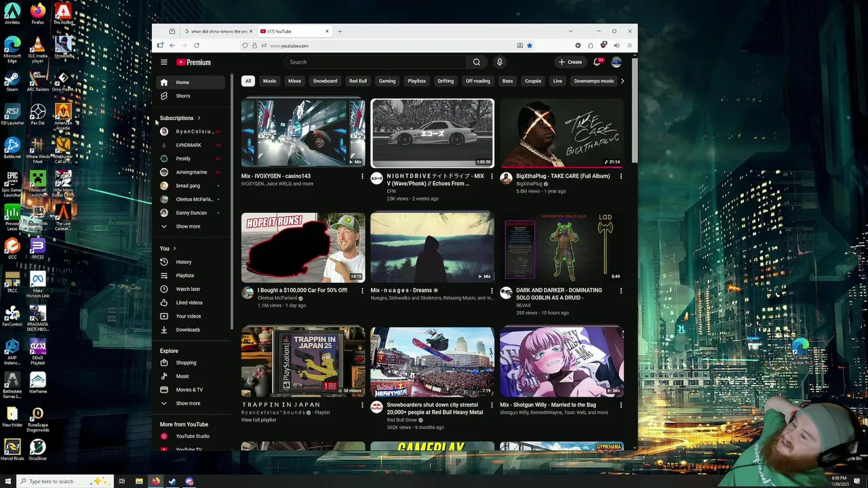
Task: Open the Firefox extensions puzzle icon
Action: [x=591, y=45]
